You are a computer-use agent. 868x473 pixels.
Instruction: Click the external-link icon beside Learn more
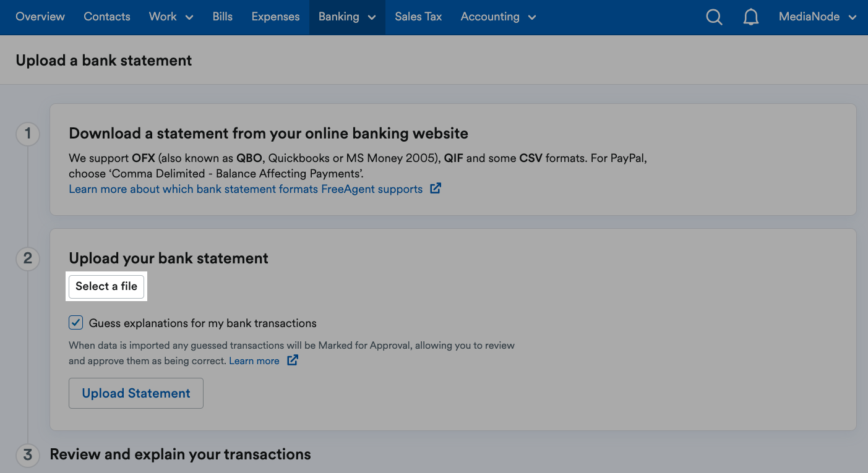(292, 360)
